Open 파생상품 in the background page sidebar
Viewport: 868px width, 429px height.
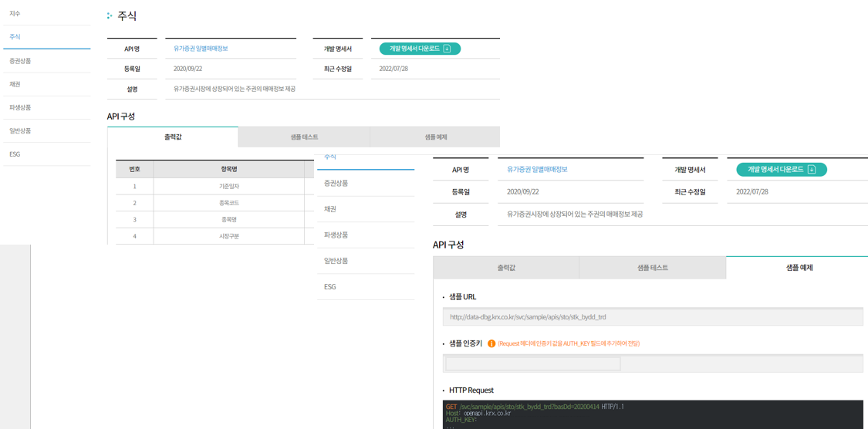pos(46,107)
